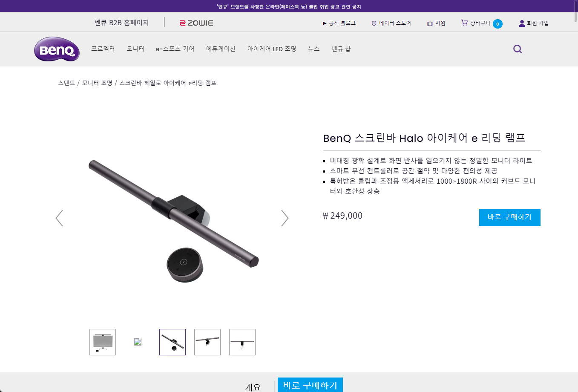The height and width of the screenshot is (392, 578).
Task: Click 스탠드 in the breadcrumb
Action: tap(66, 83)
